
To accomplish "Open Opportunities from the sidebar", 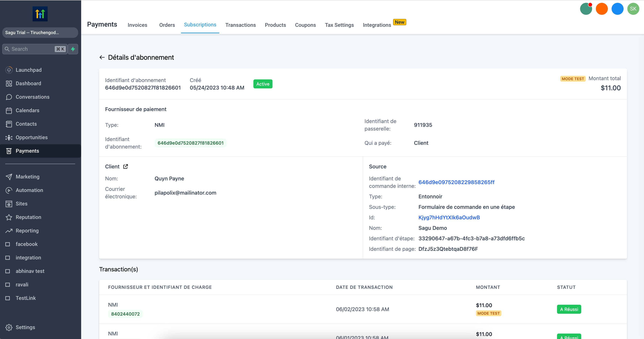I will point(31,137).
